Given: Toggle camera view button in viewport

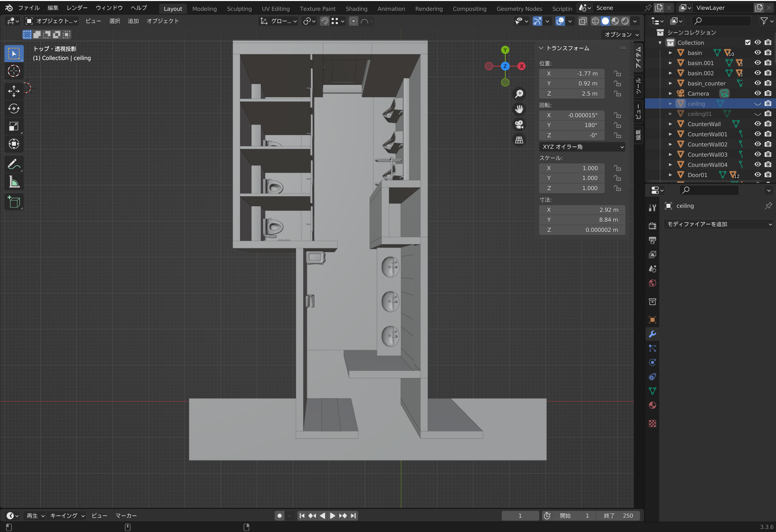Looking at the screenshot, I should (519, 124).
